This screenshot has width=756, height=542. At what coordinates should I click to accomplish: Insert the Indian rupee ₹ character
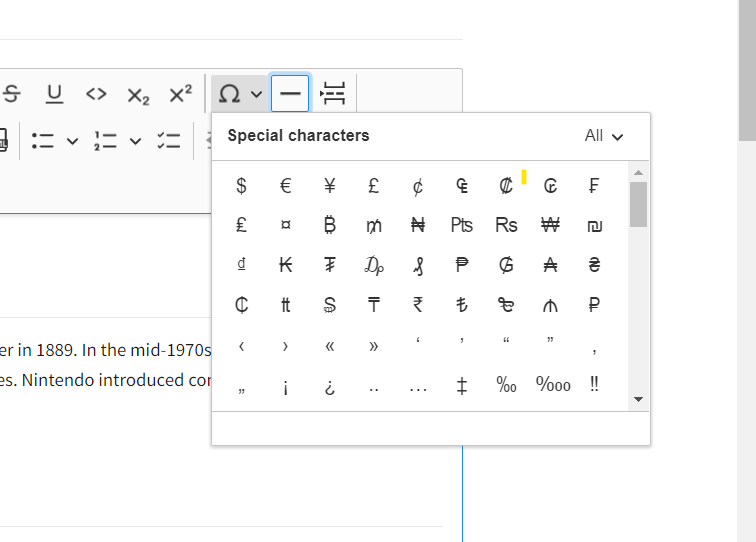click(x=418, y=305)
